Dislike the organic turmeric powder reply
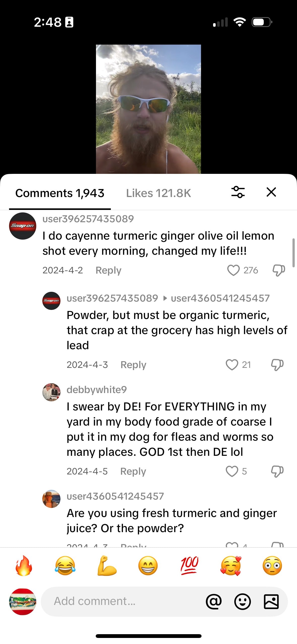Screen dimensions: 297x644 pyautogui.click(x=277, y=365)
